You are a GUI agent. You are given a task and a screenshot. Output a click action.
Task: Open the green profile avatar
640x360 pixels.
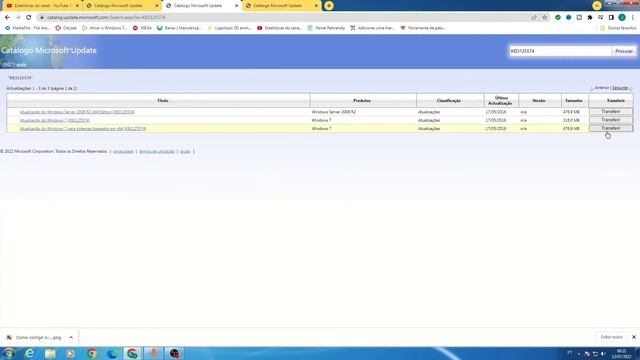click(x=622, y=18)
